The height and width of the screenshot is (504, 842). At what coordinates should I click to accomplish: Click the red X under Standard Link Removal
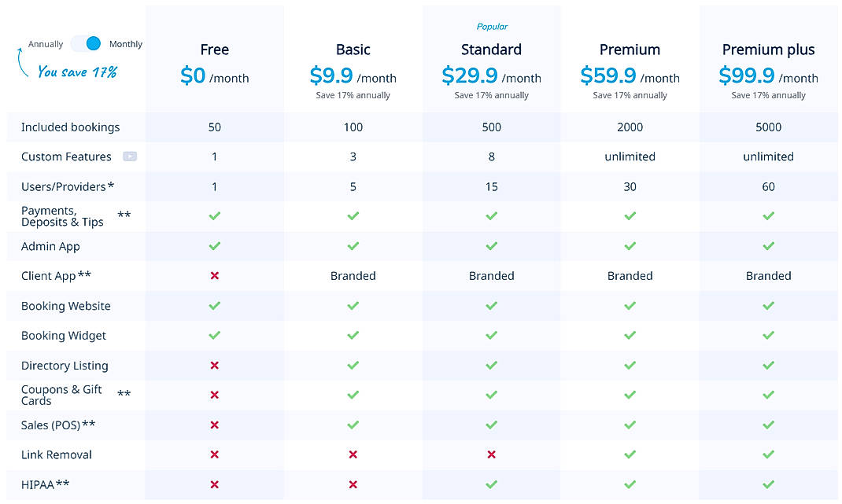[491, 455]
